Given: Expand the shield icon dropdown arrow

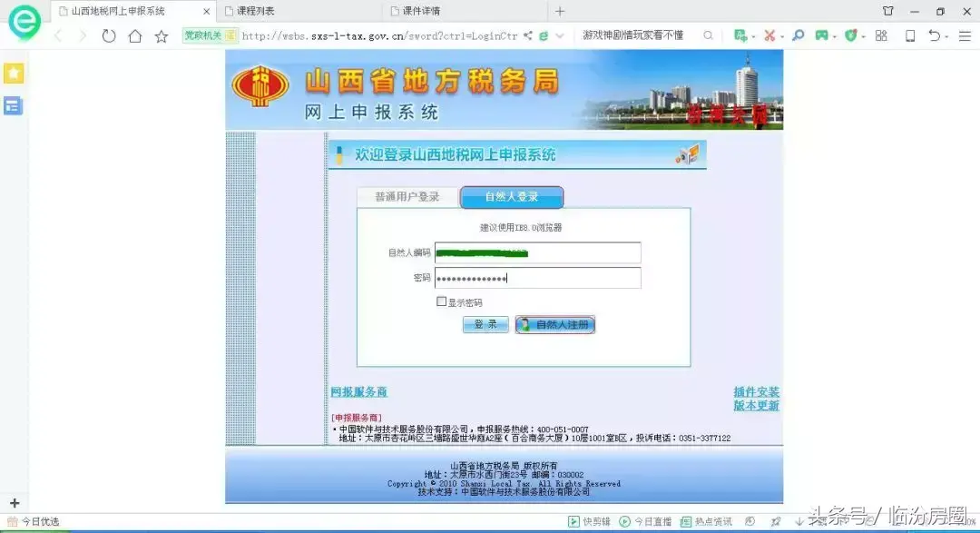Looking at the screenshot, I should pos(863,37).
